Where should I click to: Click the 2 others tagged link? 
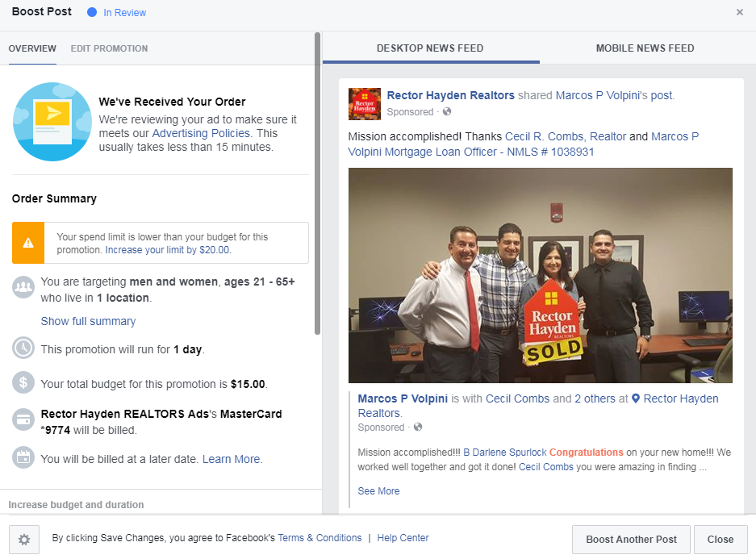click(595, 398)
